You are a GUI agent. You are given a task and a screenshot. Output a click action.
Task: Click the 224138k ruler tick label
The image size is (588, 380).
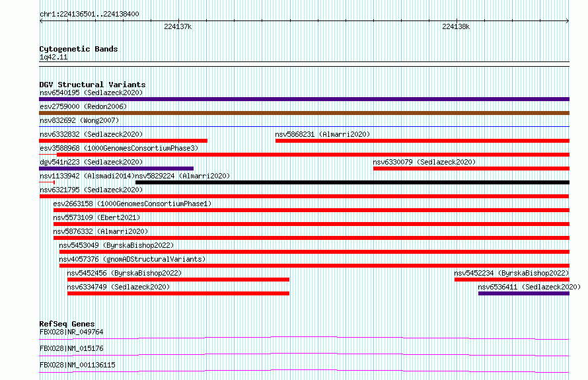click(x=456, y=26)
